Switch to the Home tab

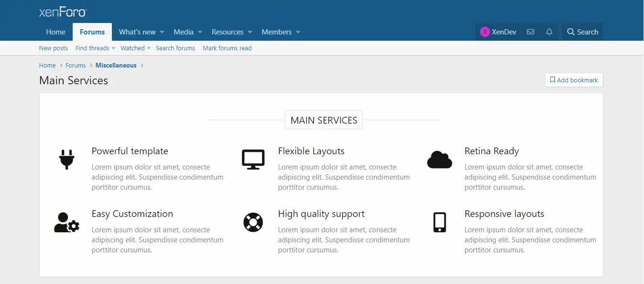point(55,32)
